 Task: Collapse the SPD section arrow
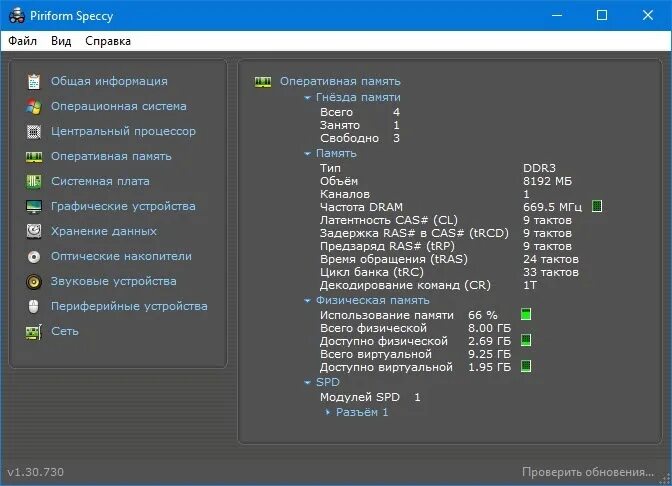pos(307,382)
